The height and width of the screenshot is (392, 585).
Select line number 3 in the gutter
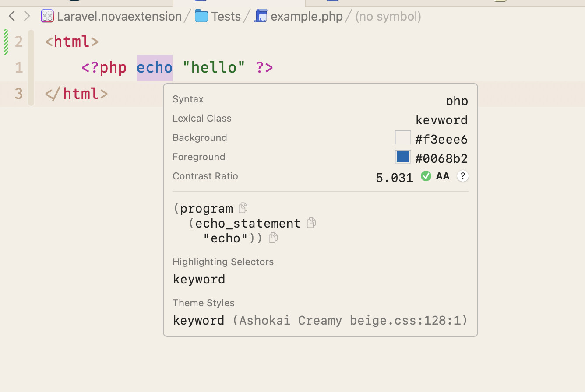[x=18, y=93]
